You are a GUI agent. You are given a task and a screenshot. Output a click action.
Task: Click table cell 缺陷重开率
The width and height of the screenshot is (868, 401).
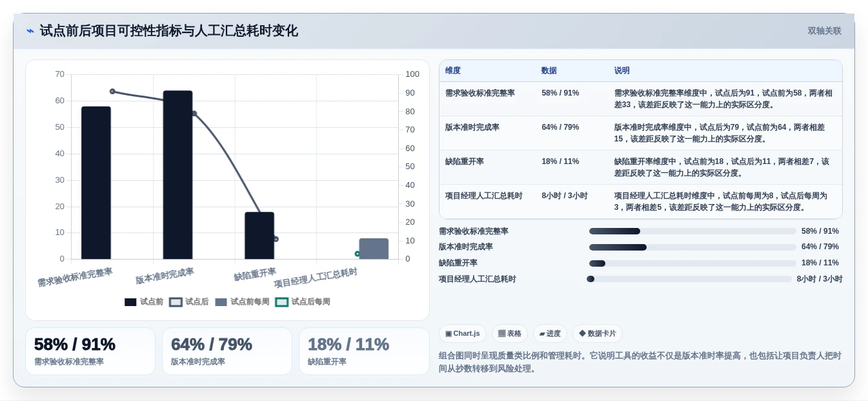click(465, 161)
